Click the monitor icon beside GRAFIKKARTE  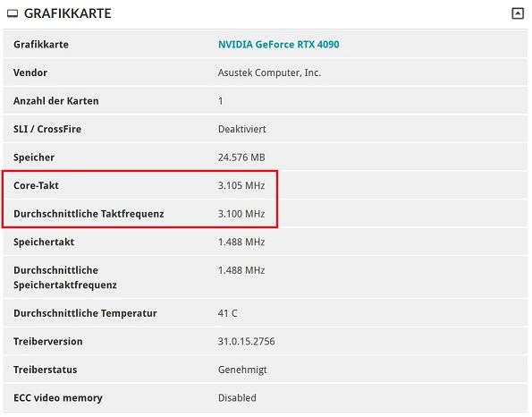(x=13, y=13)
